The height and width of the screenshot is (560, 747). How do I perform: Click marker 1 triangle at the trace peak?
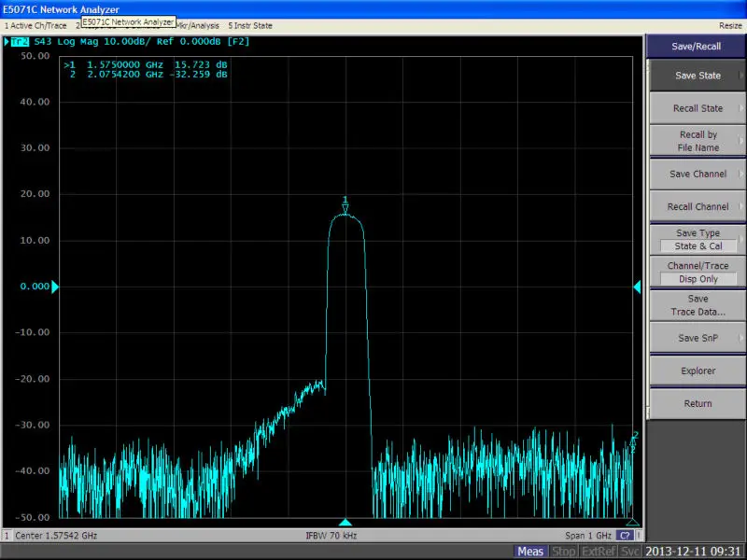[x=345, y=208]
